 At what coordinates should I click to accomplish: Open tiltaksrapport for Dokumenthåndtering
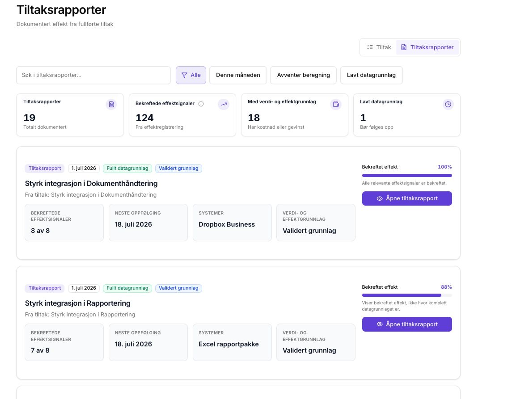tap(407, 198)
